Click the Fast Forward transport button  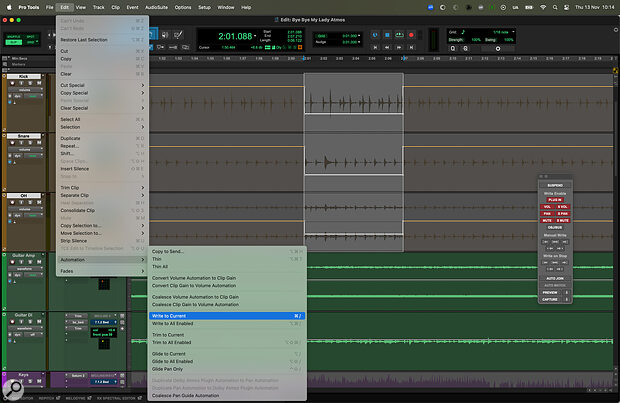point(399,47)
